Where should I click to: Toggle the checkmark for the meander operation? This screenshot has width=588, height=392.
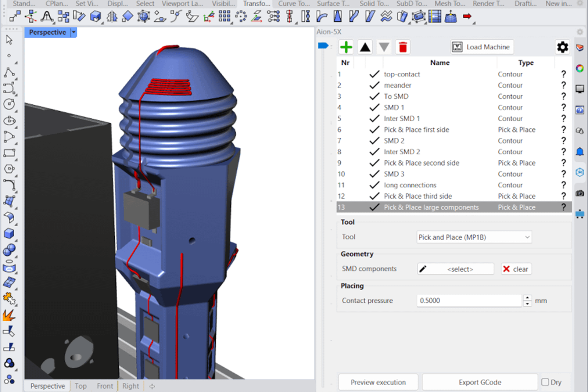374,85
